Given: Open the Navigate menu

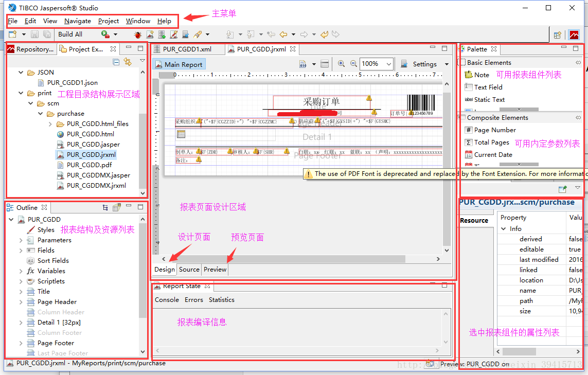Looking at the screenshot, I should point(78,21).
